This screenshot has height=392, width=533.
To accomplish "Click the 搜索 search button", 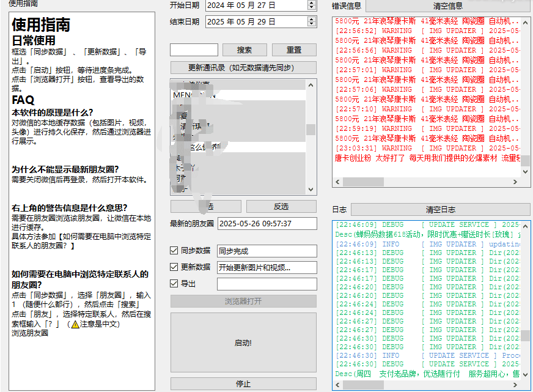I will (243, 50).
